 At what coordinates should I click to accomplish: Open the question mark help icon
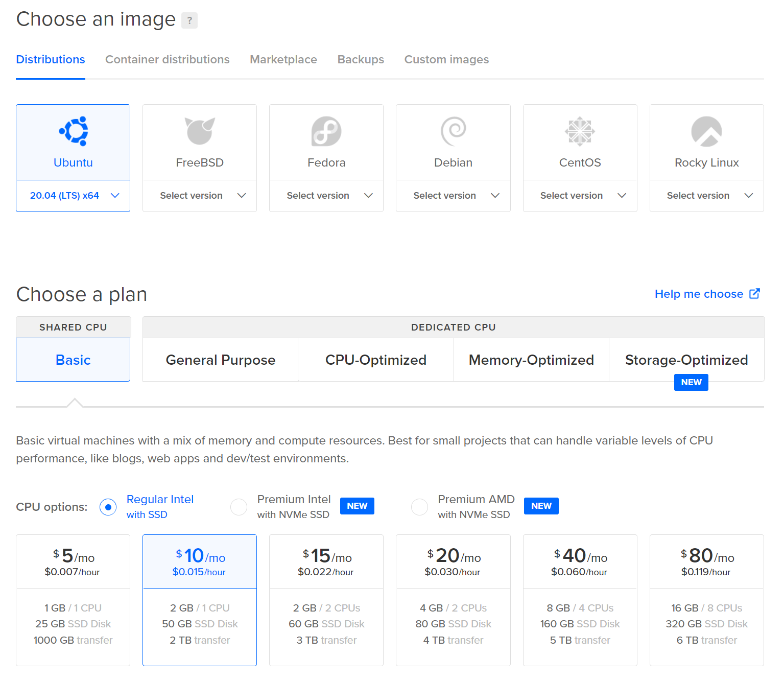pos(189,20)
